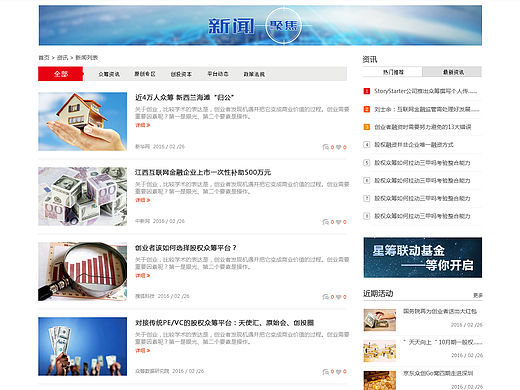Screen dimensions: 520x390
Task: Click the rank 4 number badge
Action: (x=366, y=145)
